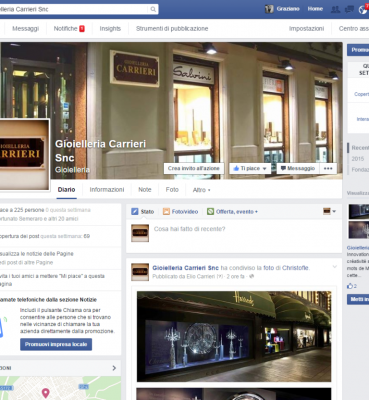Open Strumenti di pubblicazione tab

coord(172,29)
